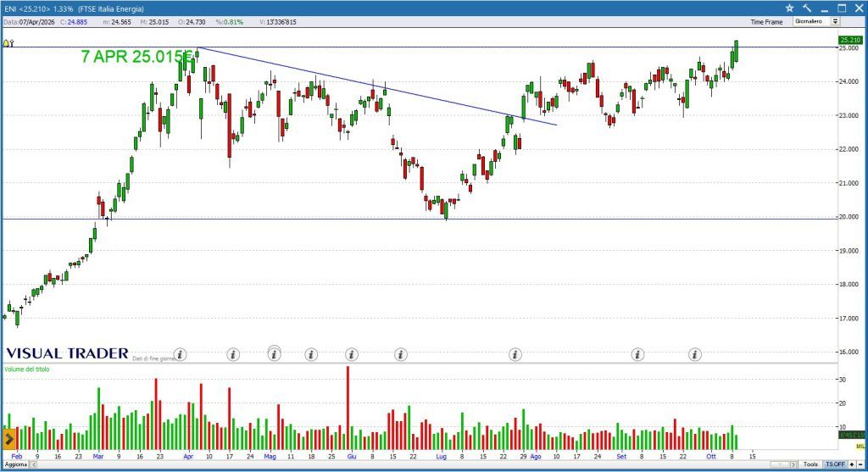Click the minimum value m: 24.565

point(117,22)
